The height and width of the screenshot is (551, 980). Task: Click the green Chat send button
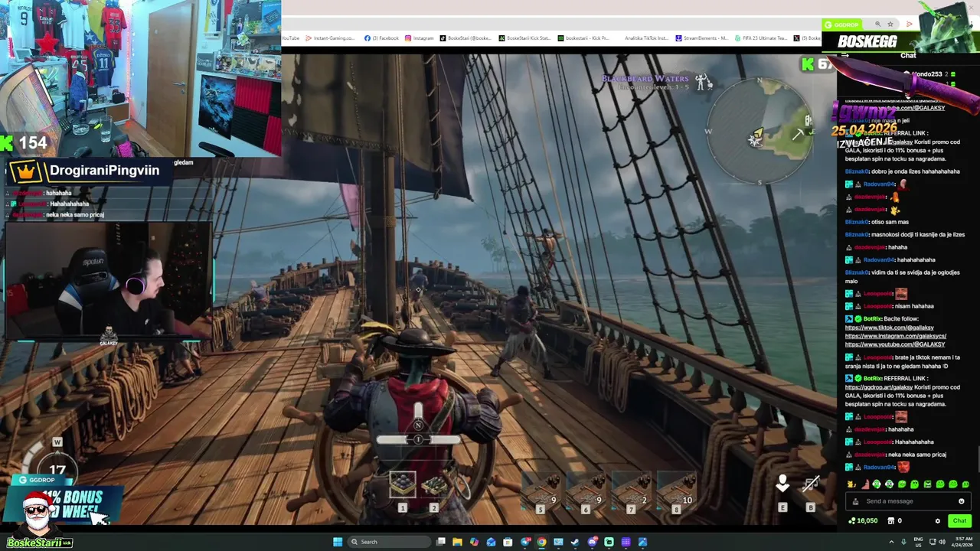(x=959, y=520)
